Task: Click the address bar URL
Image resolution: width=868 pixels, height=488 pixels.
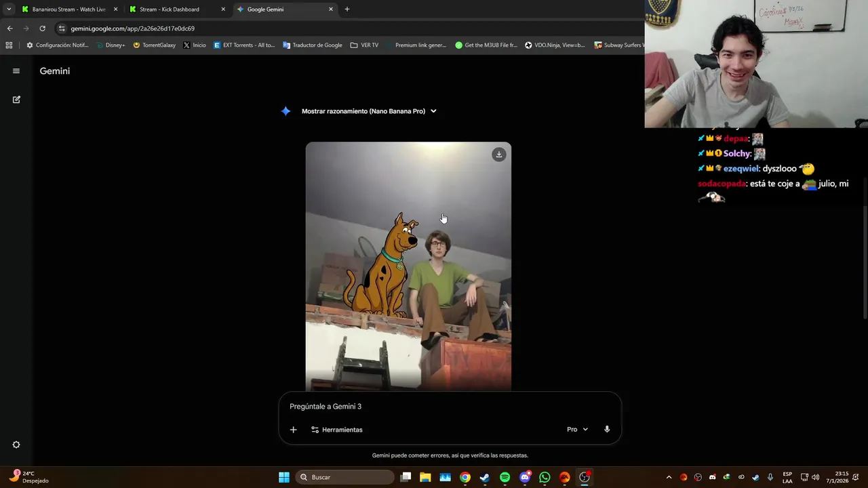Action: 133,28
